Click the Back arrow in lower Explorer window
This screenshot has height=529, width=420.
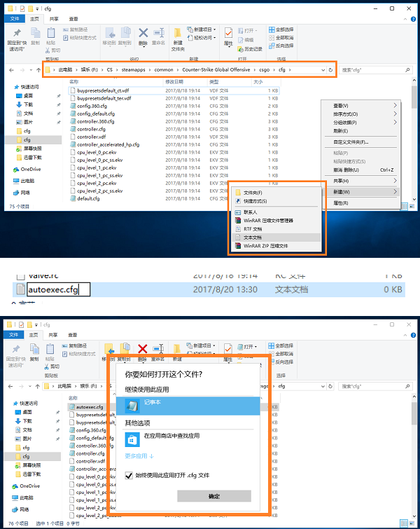10,386
